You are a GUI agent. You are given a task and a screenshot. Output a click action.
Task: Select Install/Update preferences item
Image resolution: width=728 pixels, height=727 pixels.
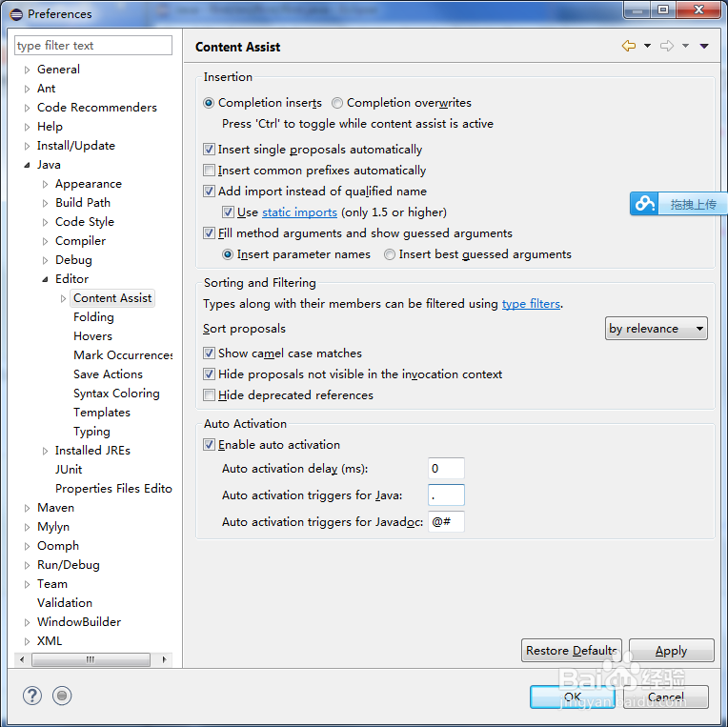point(75,146)
